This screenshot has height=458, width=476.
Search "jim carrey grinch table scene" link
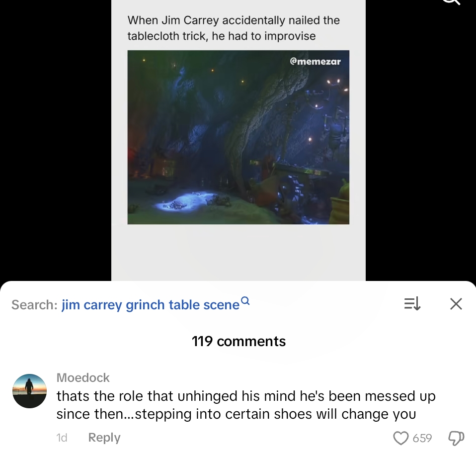[150, 305]
